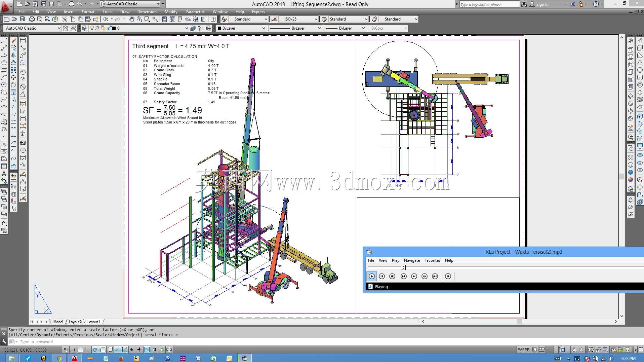Select the Multiline Text 'A' tool
The height and width of the screenshot is (362, 644).
point(4,174)
